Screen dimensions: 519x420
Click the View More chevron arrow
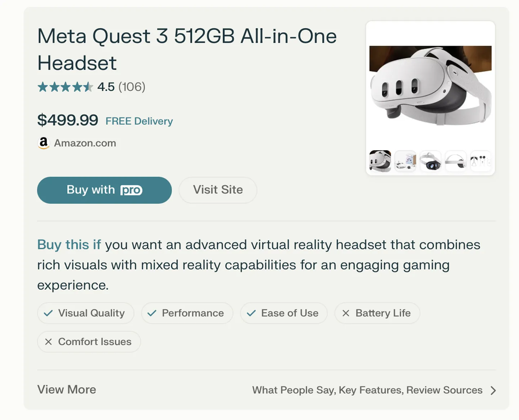[493, 390]
